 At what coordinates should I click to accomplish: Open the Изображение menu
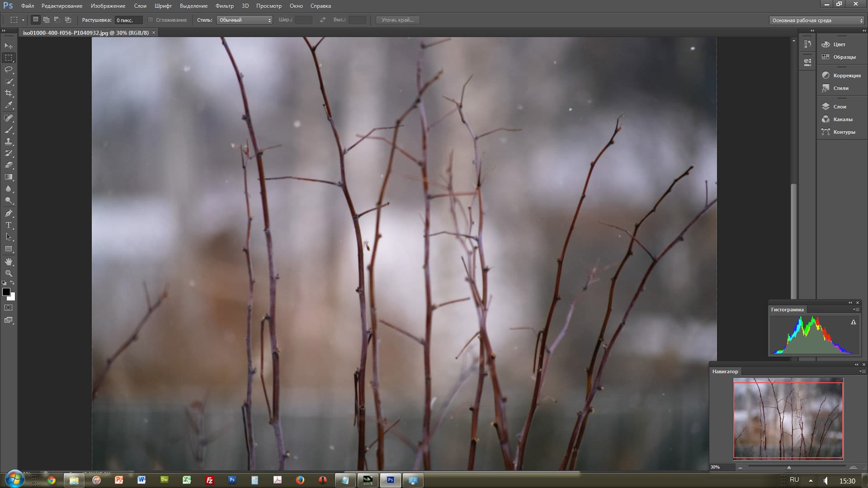108,6
